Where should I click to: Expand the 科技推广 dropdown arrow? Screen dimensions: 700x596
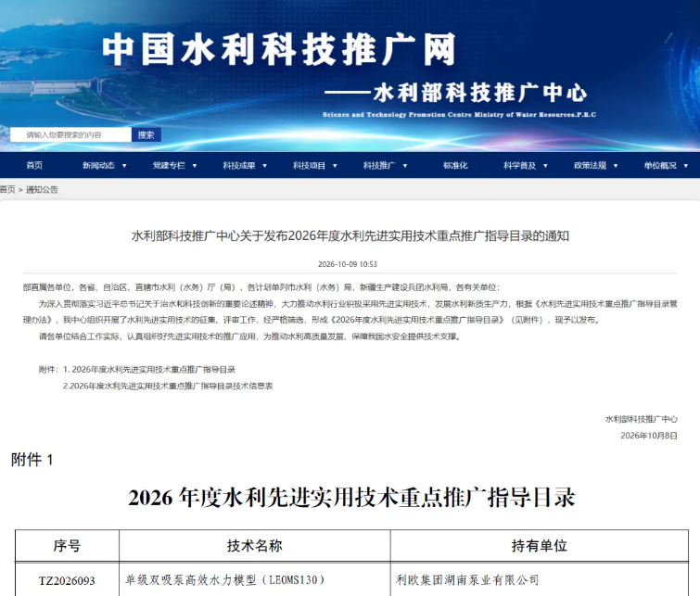click(405, 166)
